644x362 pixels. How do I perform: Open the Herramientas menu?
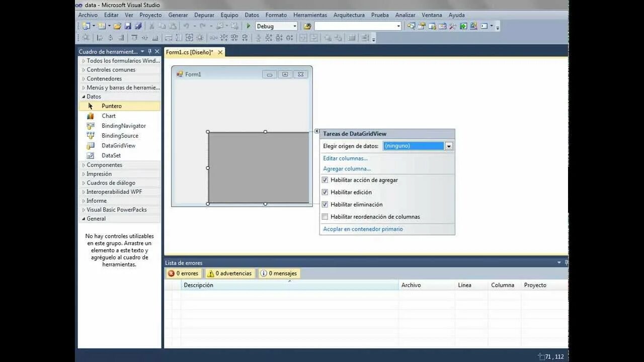[x=310, y=15]
